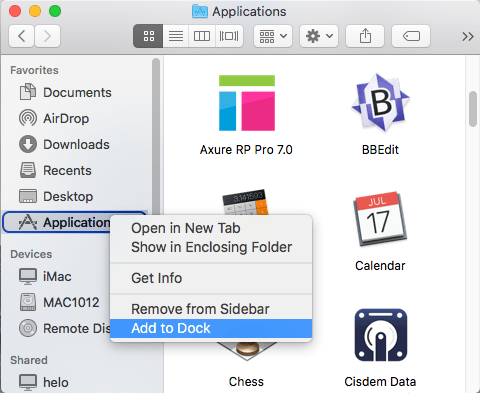Select Applications in sidebar

click(57, 222)
